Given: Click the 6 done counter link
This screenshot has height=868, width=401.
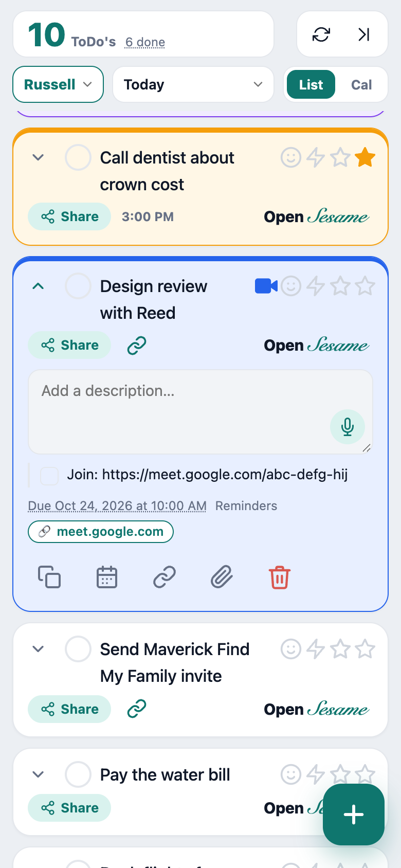Looking at the screenshot, I should 145,42.
